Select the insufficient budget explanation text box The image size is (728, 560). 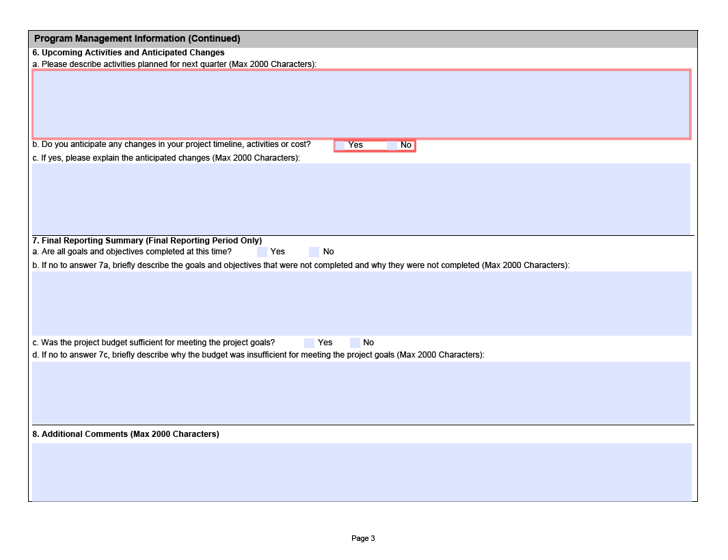coord(361,392)
